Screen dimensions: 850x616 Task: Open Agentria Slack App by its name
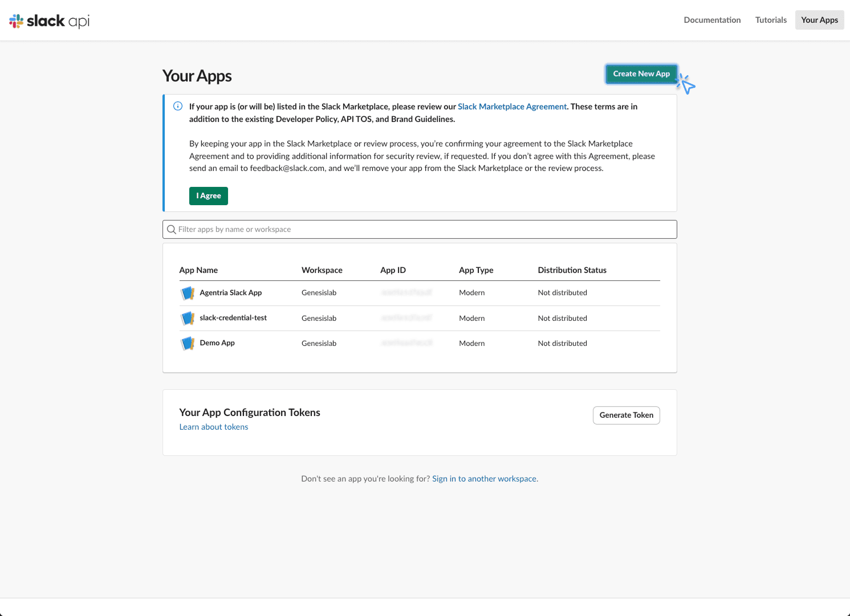[231, 293]
